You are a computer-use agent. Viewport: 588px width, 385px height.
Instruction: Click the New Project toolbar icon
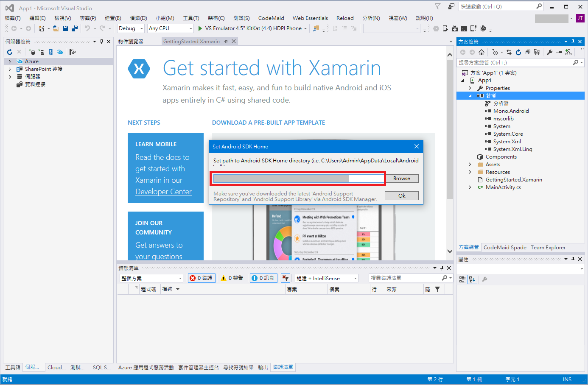(41, 28)
